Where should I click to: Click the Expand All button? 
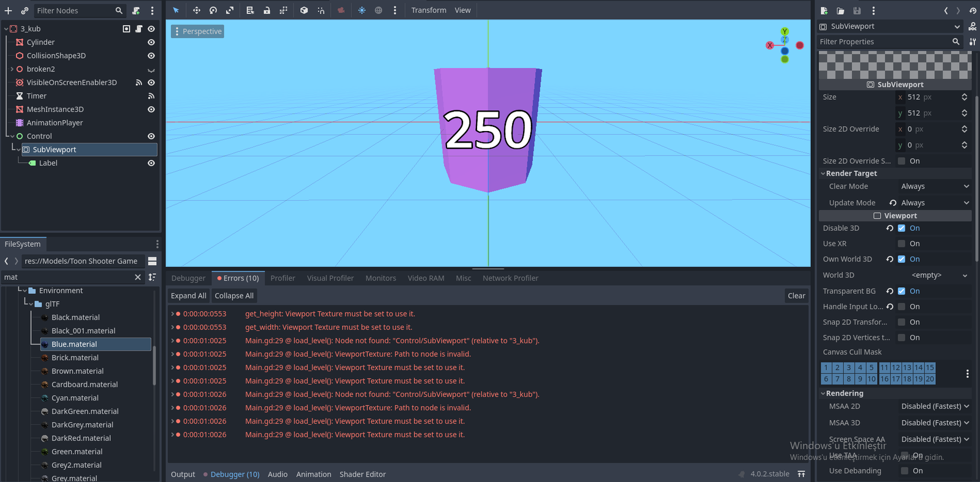pos(189,296)
